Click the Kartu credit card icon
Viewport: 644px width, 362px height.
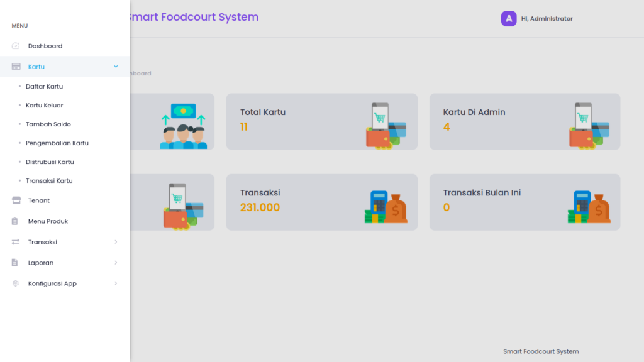(x=16, y=67)
